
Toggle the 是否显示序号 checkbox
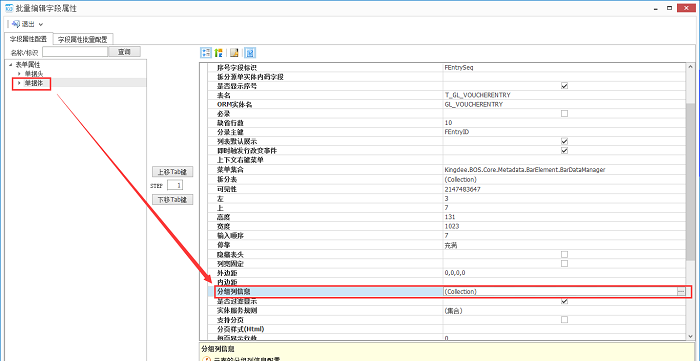tap(564, 86)
